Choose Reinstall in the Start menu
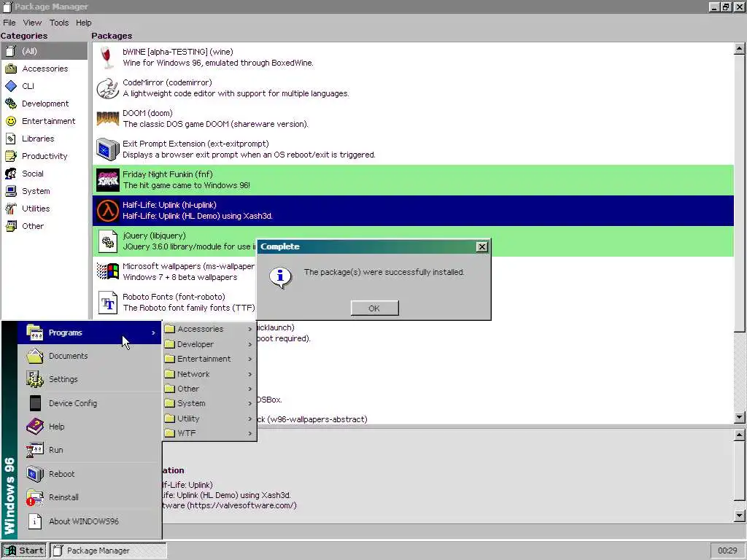 [x=90, y=497]
